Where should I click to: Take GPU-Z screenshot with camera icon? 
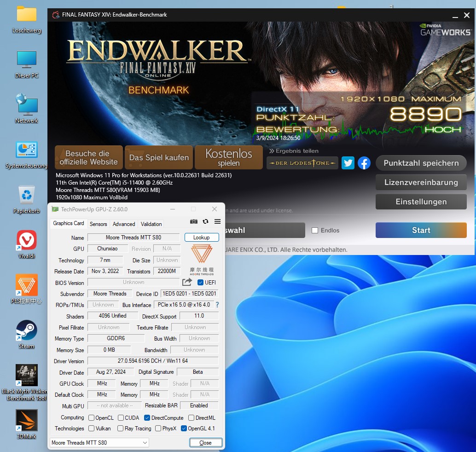194,221
